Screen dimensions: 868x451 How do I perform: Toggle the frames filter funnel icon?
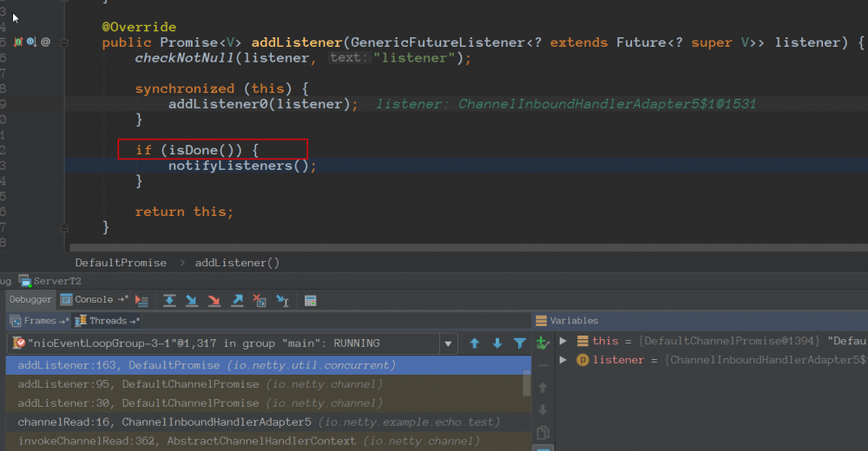520,343
